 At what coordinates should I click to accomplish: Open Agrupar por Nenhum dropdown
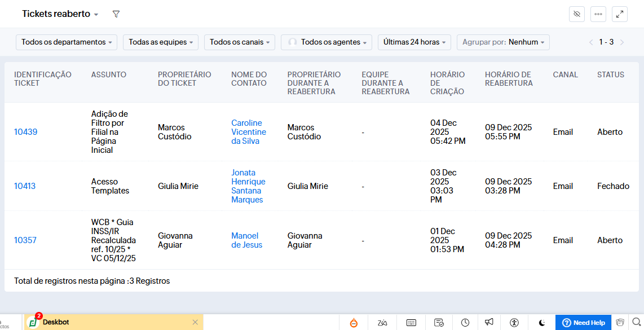click(x=502, y=42)
